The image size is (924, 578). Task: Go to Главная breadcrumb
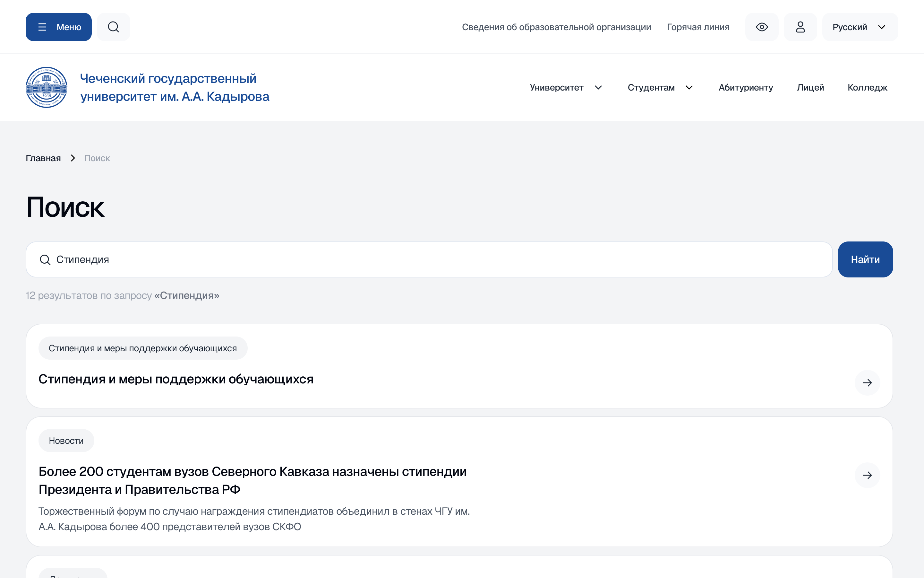[x=43, y=158]
